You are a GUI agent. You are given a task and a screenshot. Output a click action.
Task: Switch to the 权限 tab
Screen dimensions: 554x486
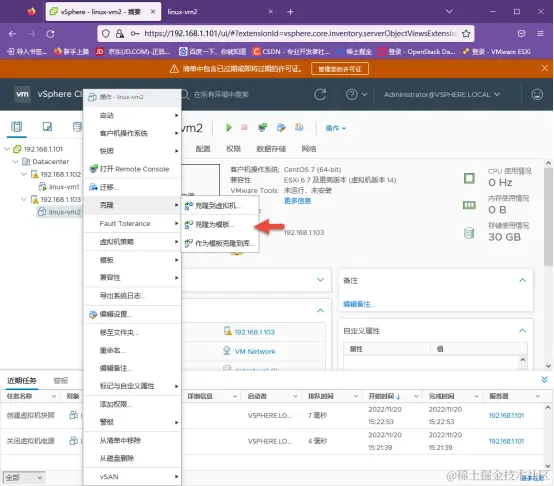point(233,149)
